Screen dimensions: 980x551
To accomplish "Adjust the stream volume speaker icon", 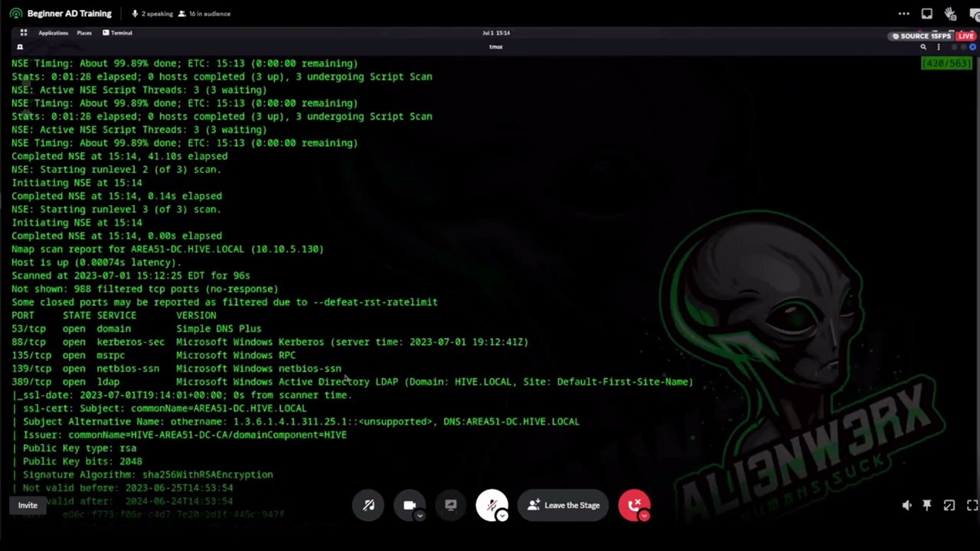I will (906, 505).
